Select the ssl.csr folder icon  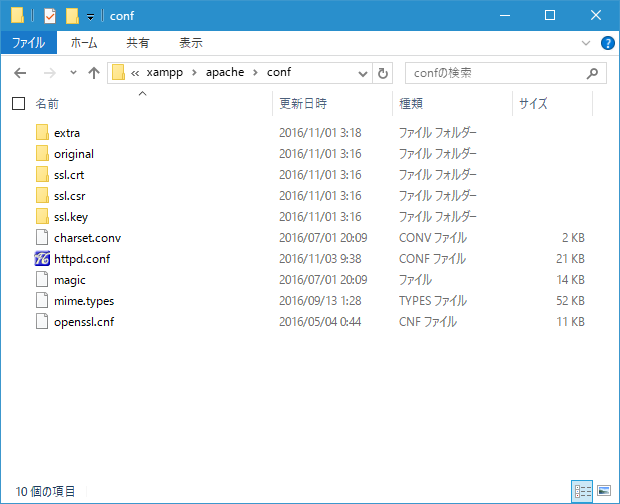pos(42,195)
